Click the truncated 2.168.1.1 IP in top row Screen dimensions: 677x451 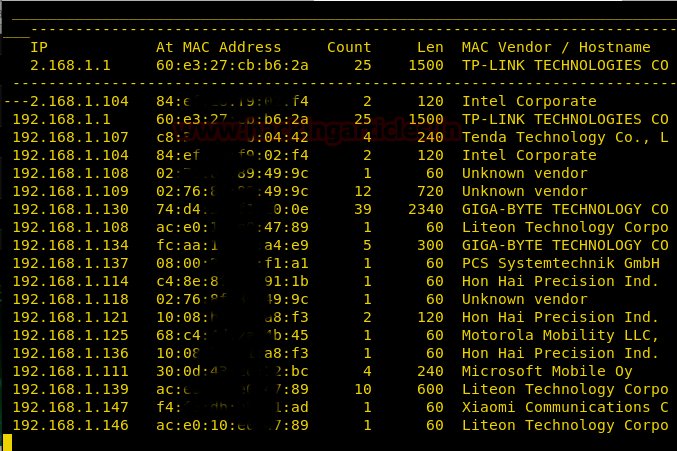click(x=70, y=65)
